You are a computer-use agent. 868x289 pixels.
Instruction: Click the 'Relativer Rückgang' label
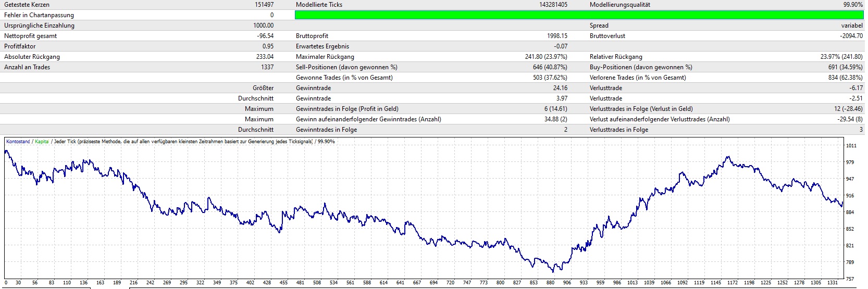616,57
